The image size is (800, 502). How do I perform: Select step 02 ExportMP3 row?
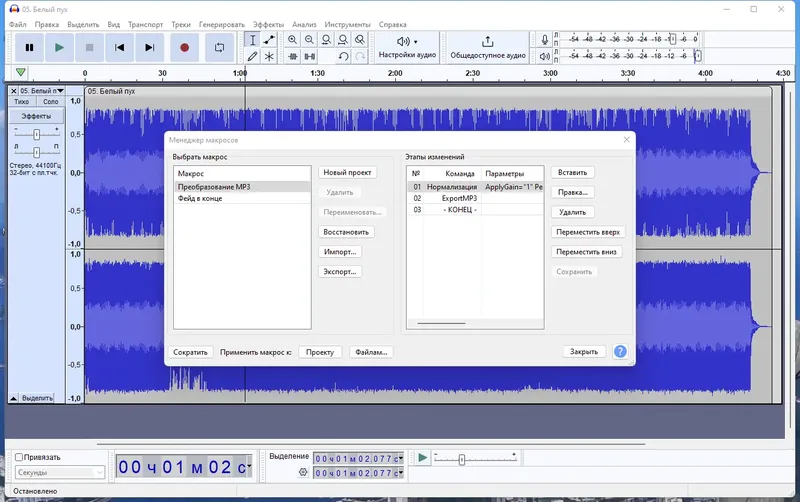point(475,198)
